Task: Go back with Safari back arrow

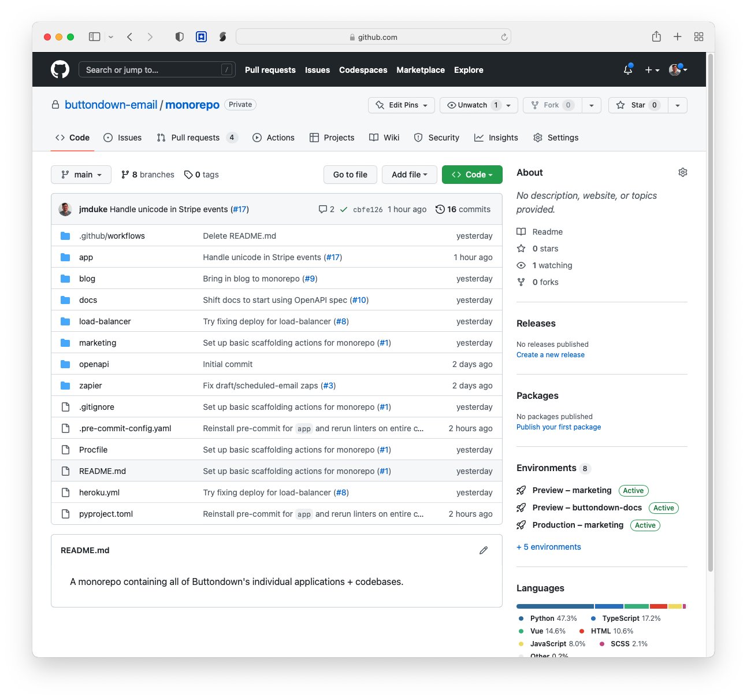Action: coord(130,37)
